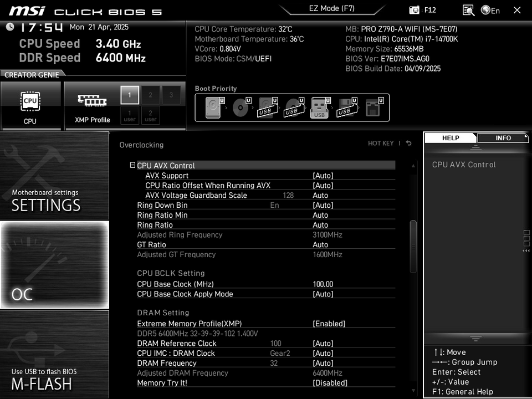Select the USB optical drive boot icon
Screen dimensions: 532x399
click(294, 108)
